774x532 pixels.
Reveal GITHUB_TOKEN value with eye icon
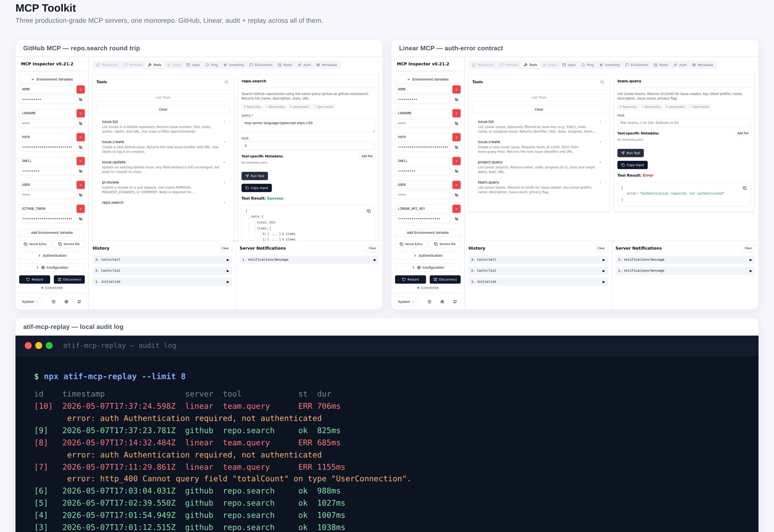point(80,219)
